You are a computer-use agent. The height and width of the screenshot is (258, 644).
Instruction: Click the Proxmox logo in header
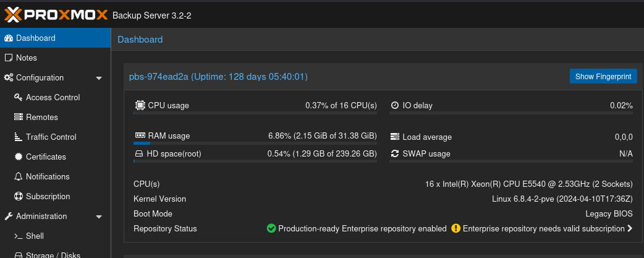56,15
